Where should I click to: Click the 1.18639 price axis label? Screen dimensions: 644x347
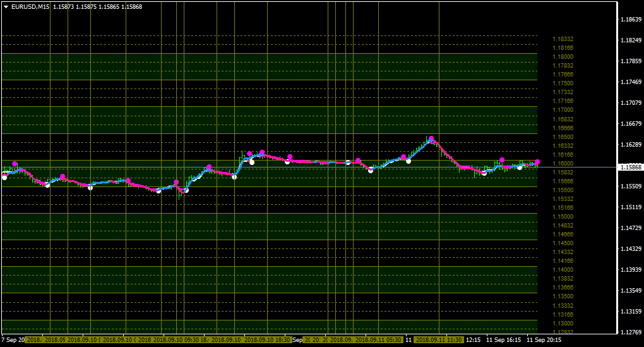pyautogui.click(x=631, y=20)
